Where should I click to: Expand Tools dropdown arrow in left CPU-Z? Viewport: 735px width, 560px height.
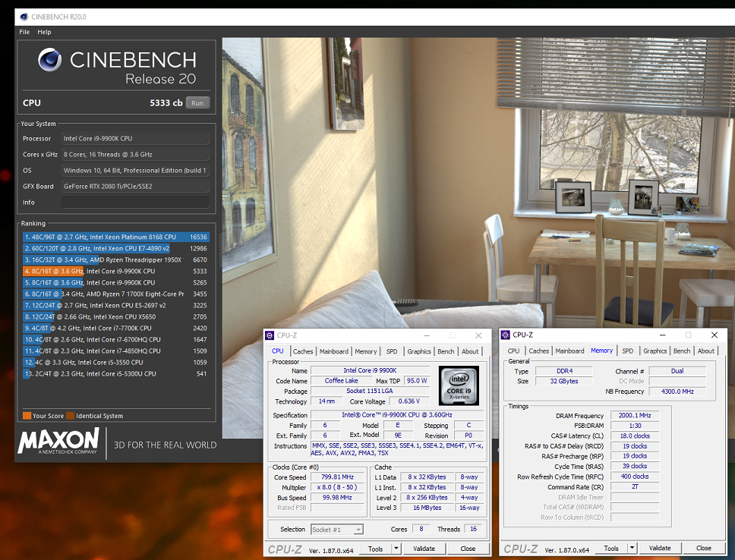click(x=396, y=549)
